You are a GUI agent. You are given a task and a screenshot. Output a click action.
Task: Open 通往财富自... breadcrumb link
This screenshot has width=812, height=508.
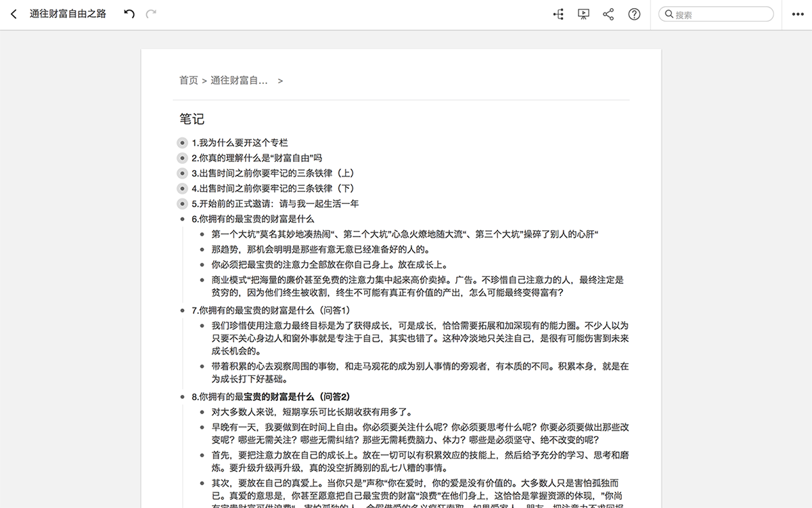240,80
